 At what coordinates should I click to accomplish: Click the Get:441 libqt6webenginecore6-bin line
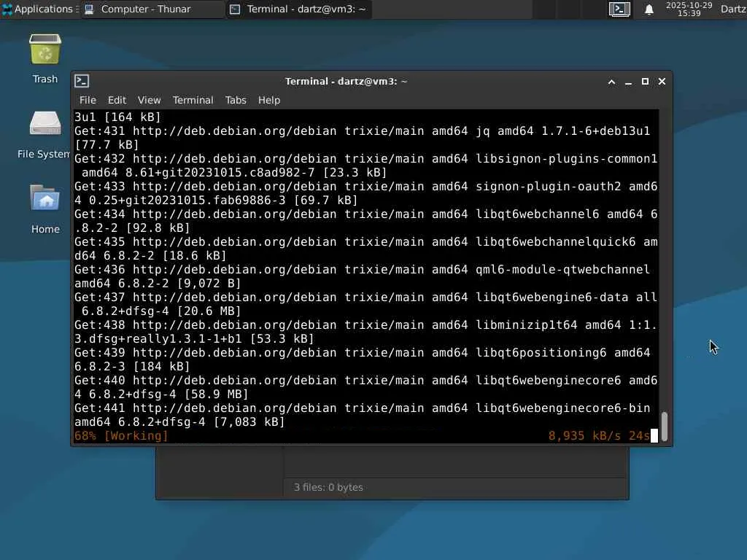tap(362, 415)
